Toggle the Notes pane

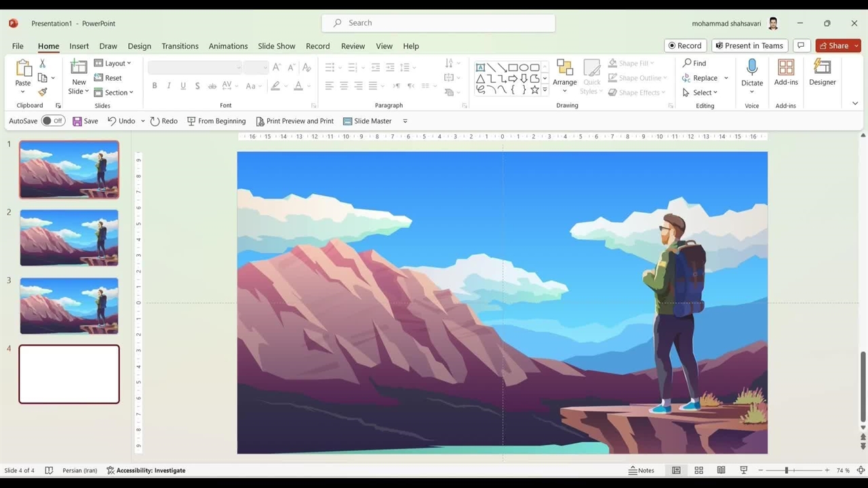[x=642, y=470]
